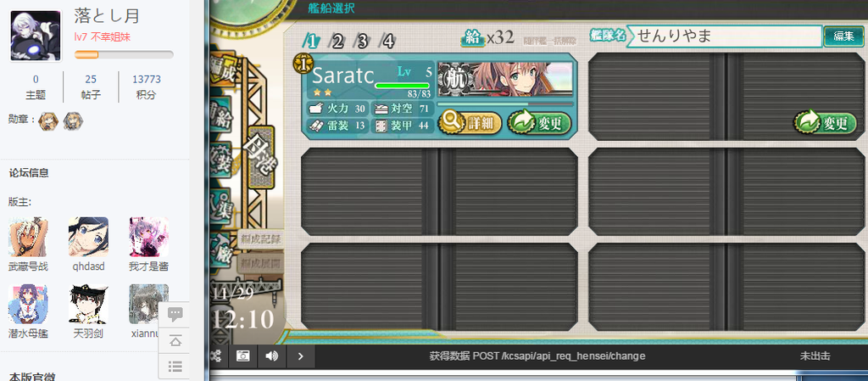Click the 編集 edit fleet name button
The width and height of the screenshot is (868, 381).
pyautogui.click(x=843, y=36)
